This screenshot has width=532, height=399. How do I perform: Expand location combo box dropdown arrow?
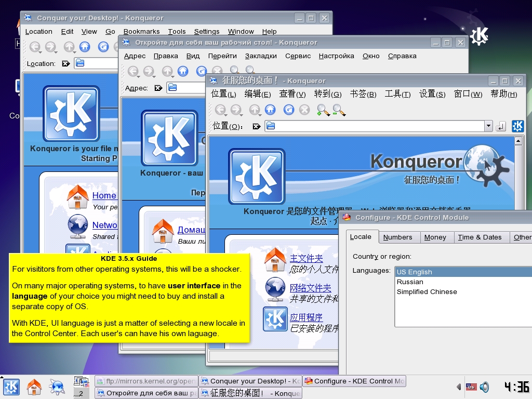[488, 126]
